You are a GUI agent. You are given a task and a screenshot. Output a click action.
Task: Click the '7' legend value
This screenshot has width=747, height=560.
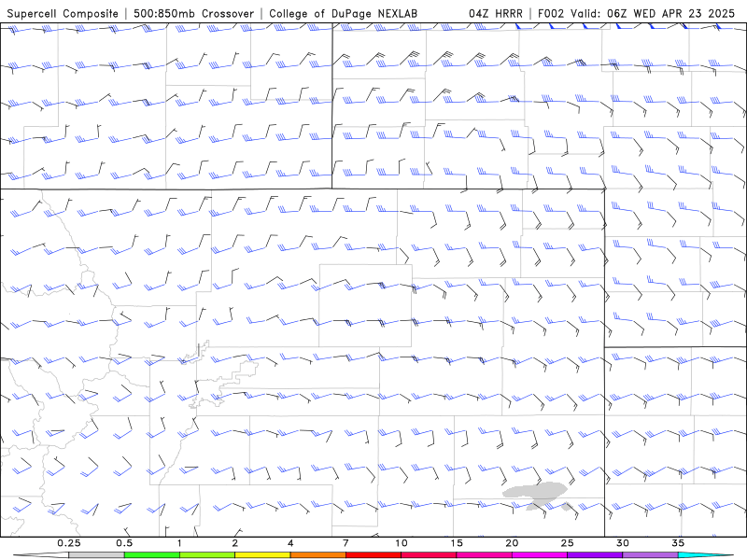(x=345, y=543)
